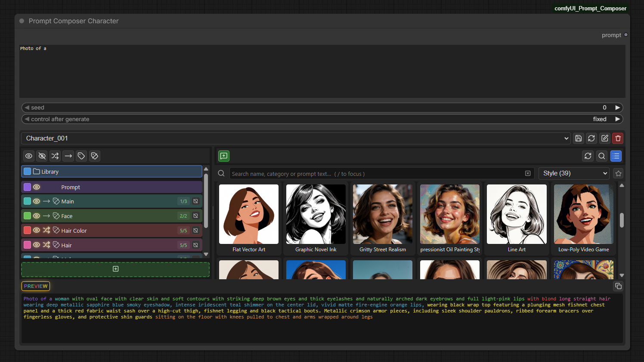Hide all sections with the crossed-eye toolbar icon

pyautogui.click(x=42, y=156)
